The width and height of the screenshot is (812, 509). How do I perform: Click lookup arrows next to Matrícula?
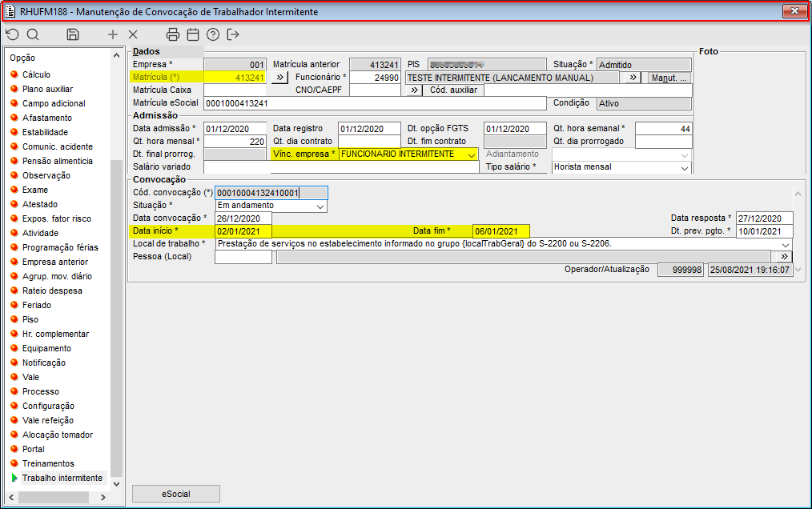(279, 78)
